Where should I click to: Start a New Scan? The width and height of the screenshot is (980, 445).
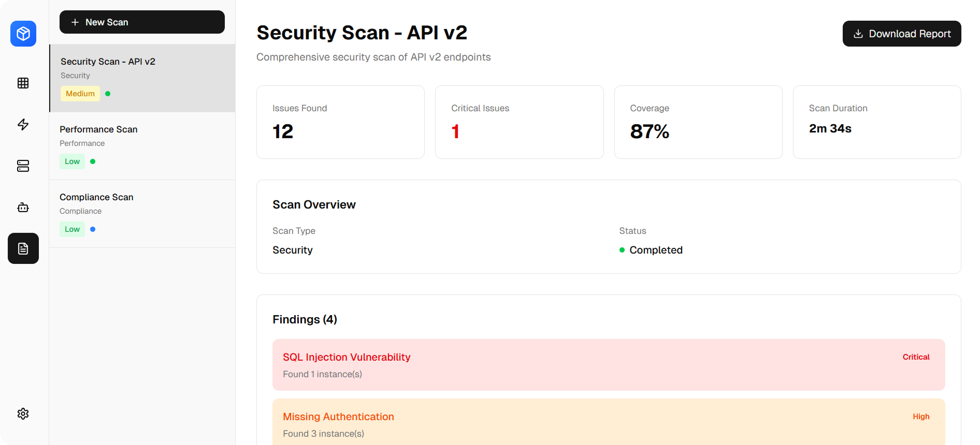[142, 22]
